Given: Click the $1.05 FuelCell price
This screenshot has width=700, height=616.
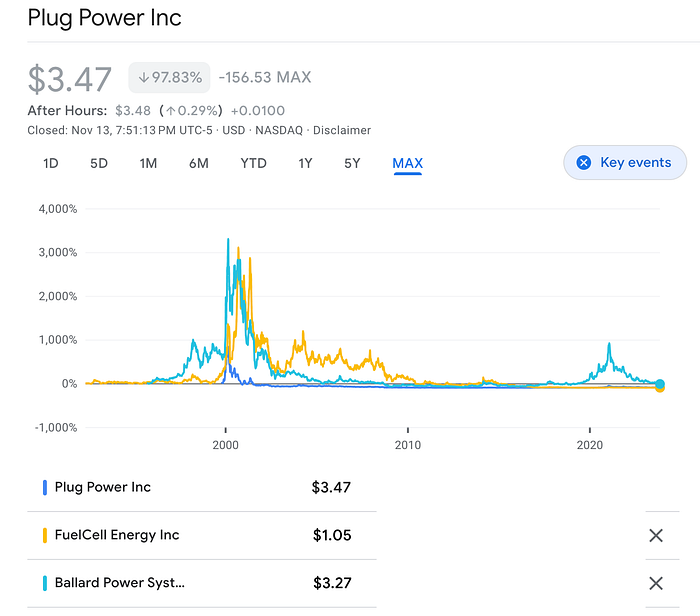Looking at the screenshot, I should (332, 535).
